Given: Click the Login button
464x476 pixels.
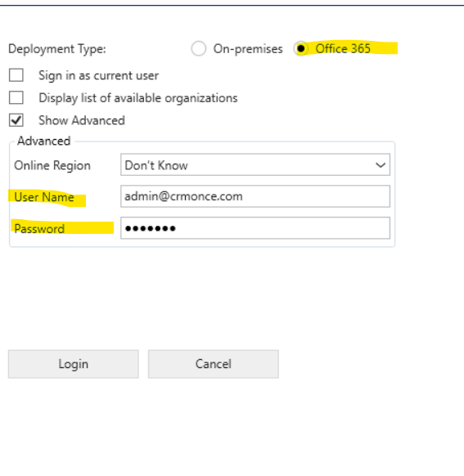Looking at the screenshot, I should coord(74,364).
